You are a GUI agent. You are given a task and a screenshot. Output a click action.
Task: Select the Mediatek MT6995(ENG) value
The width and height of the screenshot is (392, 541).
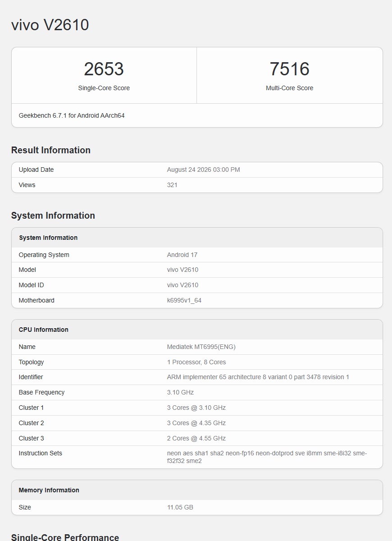pos(201,347)
